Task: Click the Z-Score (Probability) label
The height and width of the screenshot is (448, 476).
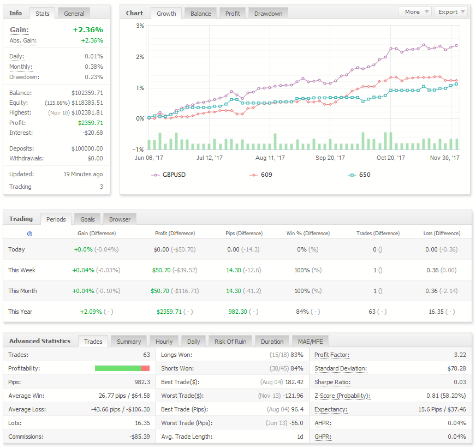Action: [342, 396]
